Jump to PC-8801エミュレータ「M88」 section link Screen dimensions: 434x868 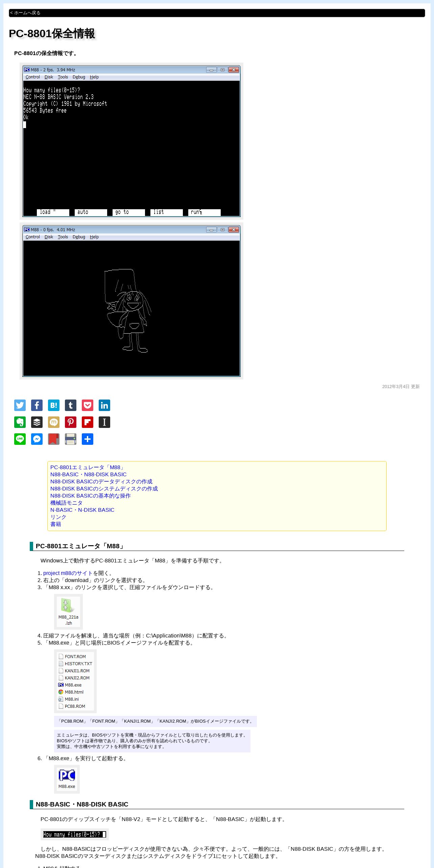[88, 467]
